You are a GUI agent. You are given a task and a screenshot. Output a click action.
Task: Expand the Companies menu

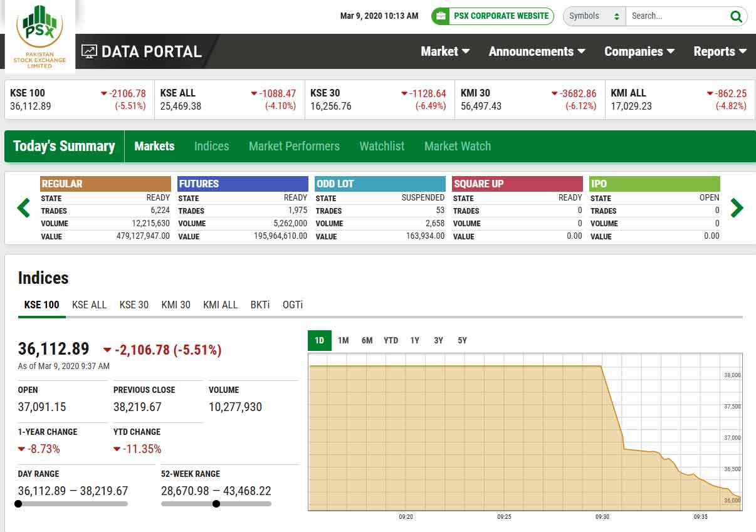coord(639,51)
